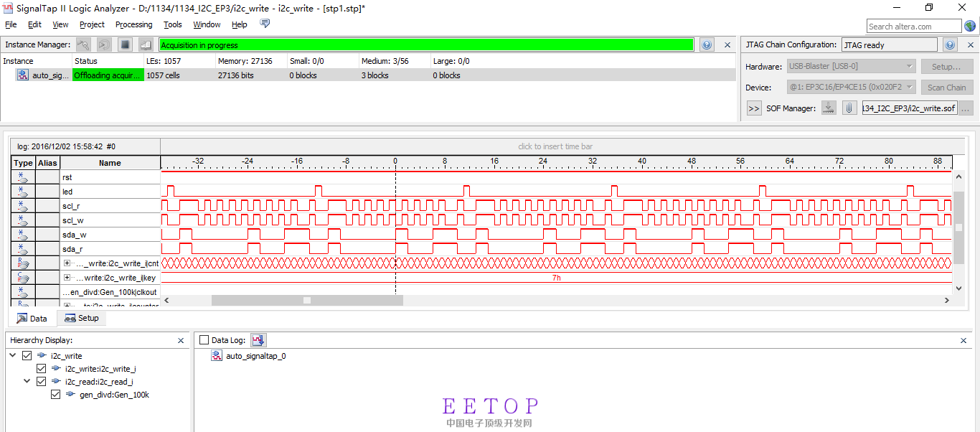The image size is (980, 432).
Task: Open the Processing menu
Action: pyautogui.click(x=133, y=24)
